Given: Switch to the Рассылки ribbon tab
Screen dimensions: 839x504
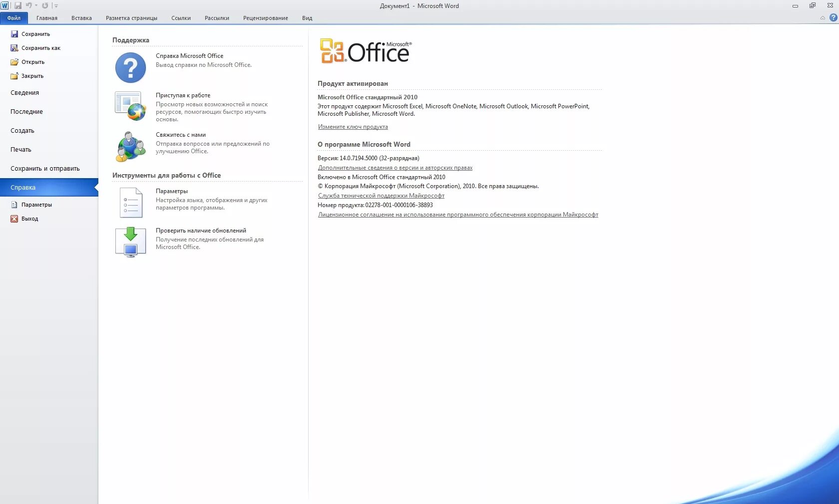Looking at the screenshot, I should [x=217, y=18].
